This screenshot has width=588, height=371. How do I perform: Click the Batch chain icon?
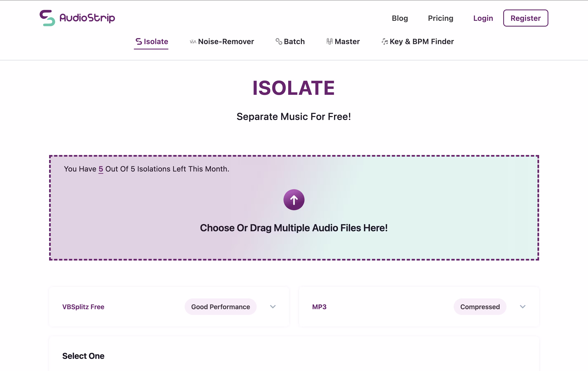(x=279, y=41)
